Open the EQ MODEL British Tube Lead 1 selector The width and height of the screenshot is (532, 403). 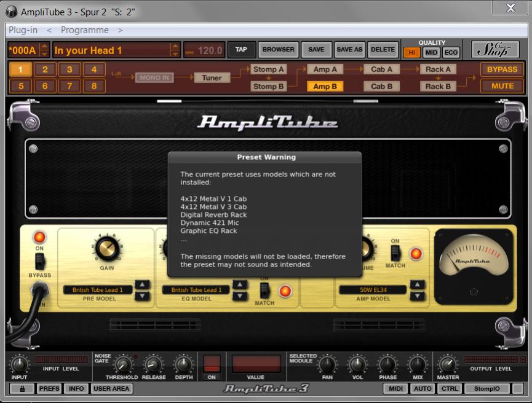(x=196, y=290)
